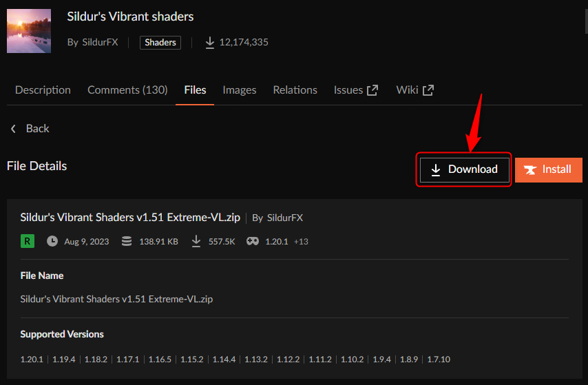The image size is (588, 385).
Task: Click supported version 1.11.2
Action: point(320,360)
